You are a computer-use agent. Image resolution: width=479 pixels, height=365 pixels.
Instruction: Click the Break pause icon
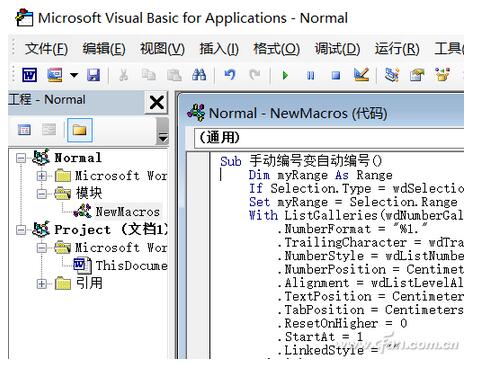[x=310, y=75]
